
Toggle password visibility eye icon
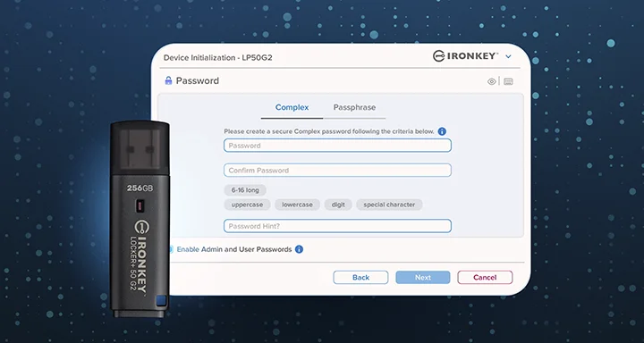coord(491,81)
